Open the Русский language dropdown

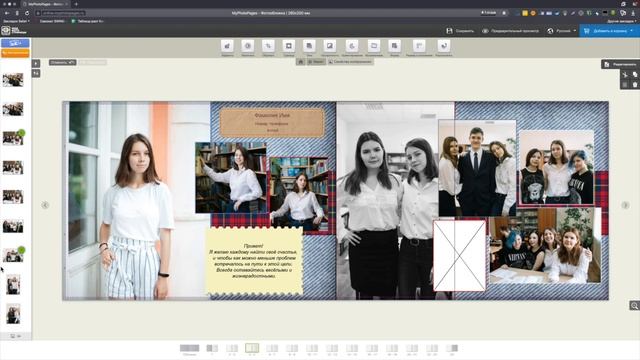coord(562,31)
